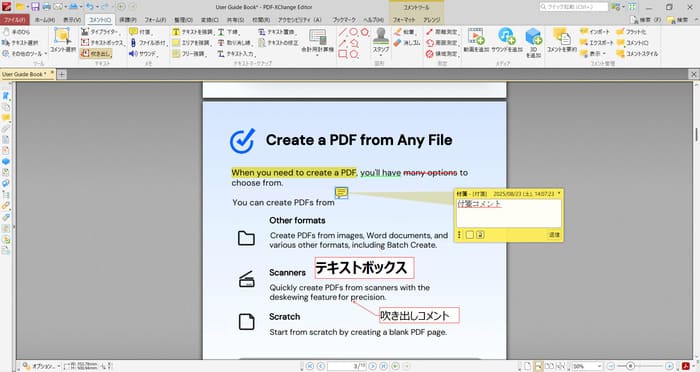Image resolution: width=700 pixels, height=372 pixels.
Task: Save document using quick-access disk icon
Action: click(35, 7)
